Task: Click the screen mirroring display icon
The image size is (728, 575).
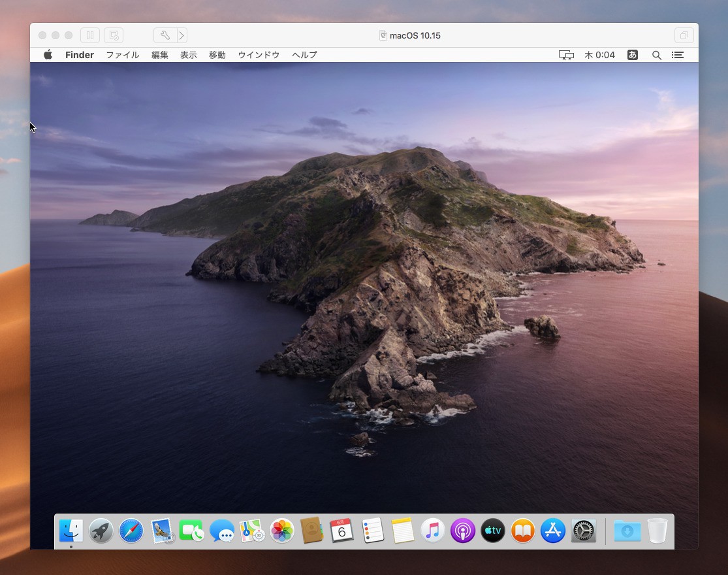Action: point(566,55)
